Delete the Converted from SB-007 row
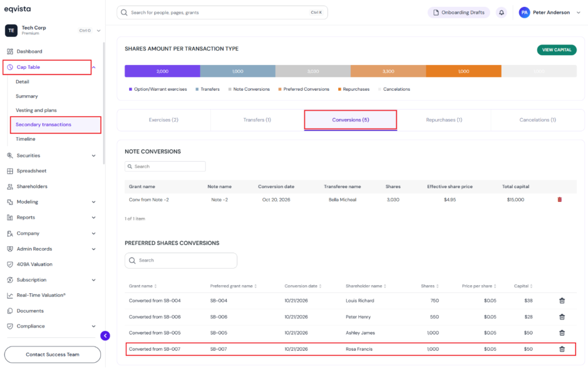 (x=562, y=349)
